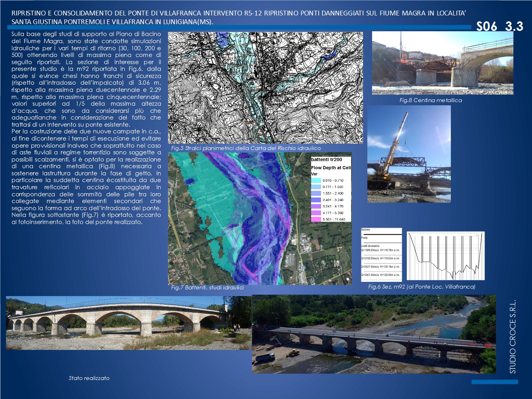Click row 'Q=2627.00mc/s H=120.18m s.l.m.'
This screenshot has height=399, width=532.
tap(381, 267)
